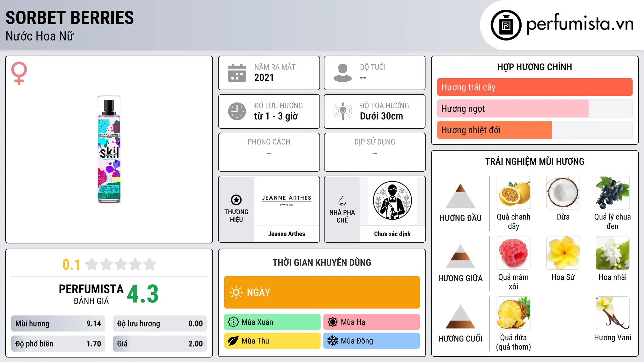Image resolution: width=644 pixels, height=362 pixels.
Task: Select the Quả dứa pineapple note image
Action: click(514, 313)
